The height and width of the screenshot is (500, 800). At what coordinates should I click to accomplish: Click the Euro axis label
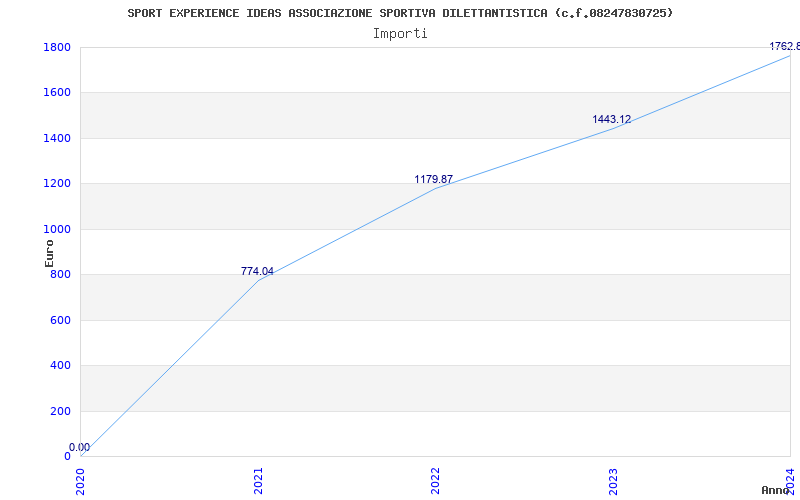tap(49, 253)
